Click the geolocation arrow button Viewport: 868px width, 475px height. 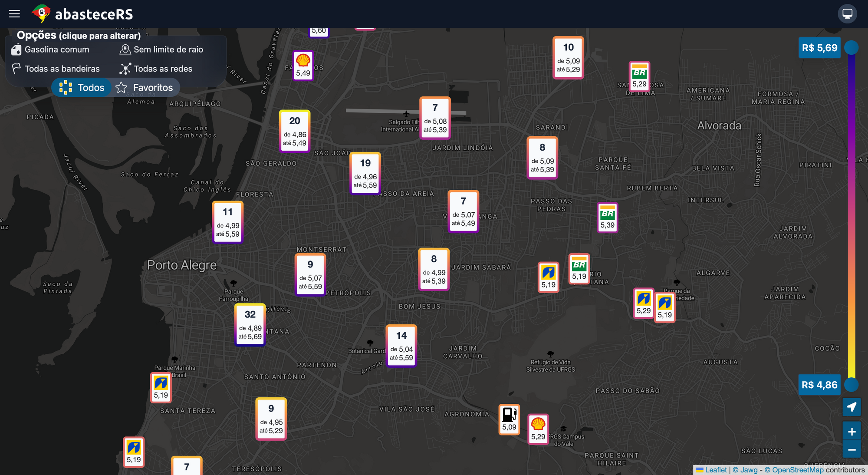pos(852,407)
